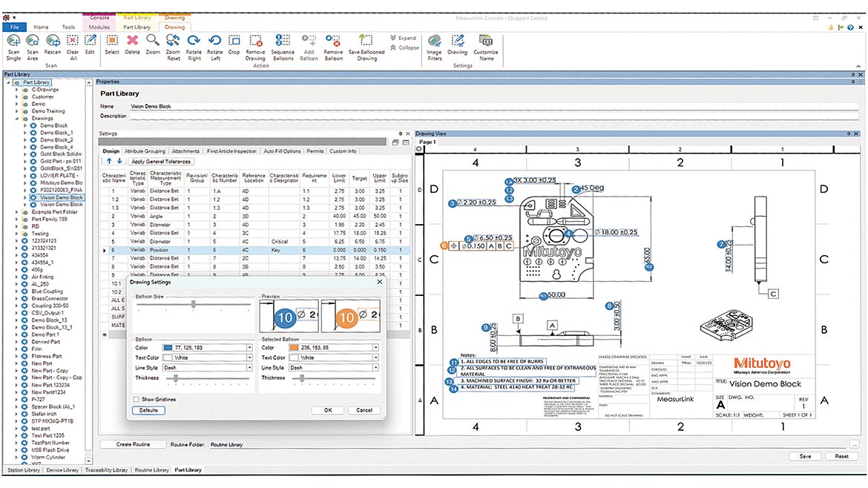
Task: Click the Scan Single ribbon icon
Action: 13,40
